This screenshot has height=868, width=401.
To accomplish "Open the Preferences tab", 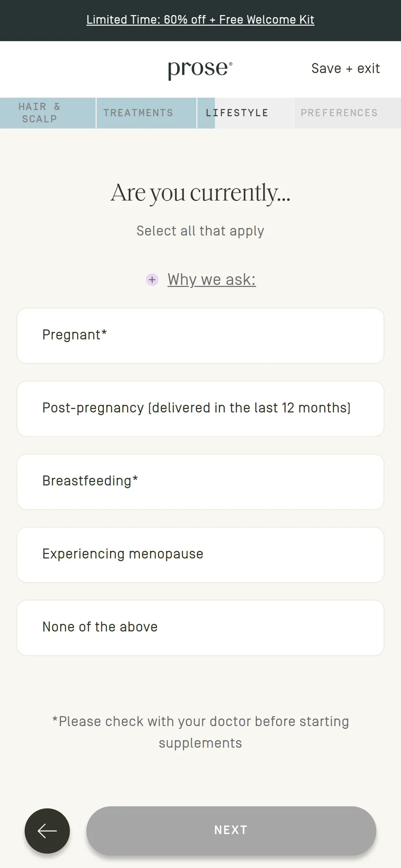I will (348, 113).
